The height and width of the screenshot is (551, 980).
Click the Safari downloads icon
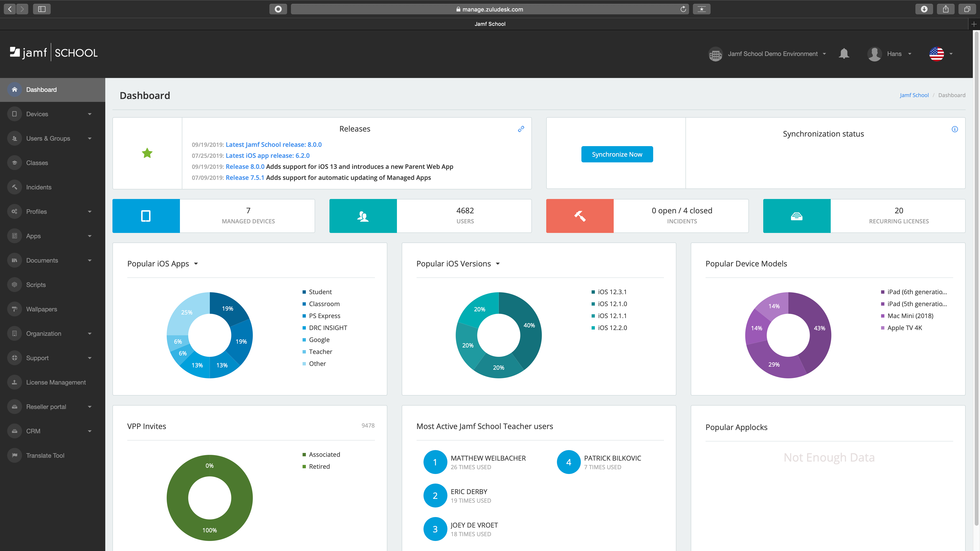point(924,9)
